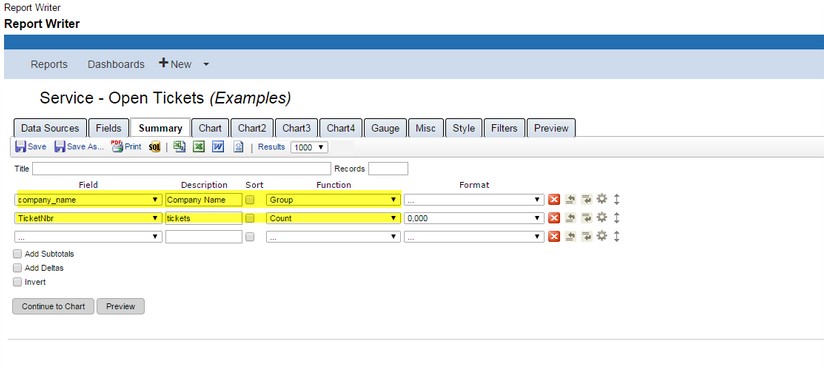Switch to the Filters tab
This screenshot has height=373, width=824.
504,128
